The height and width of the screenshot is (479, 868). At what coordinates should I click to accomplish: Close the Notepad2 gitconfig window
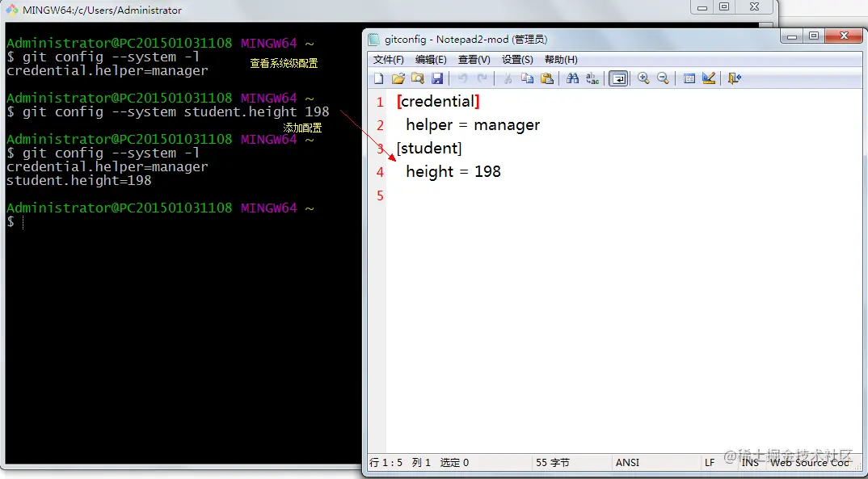843,36
